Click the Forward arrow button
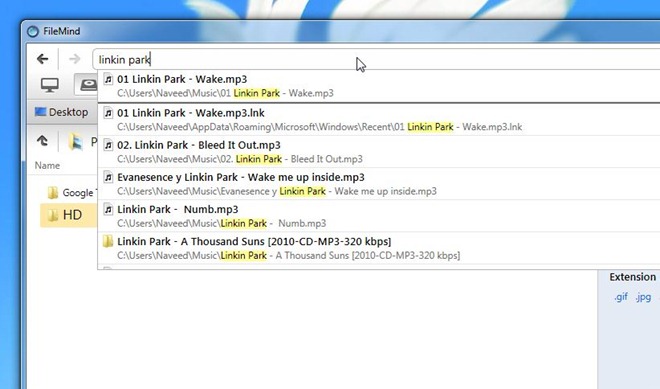The height and width of the screenshot is (389, 660). [75, 59]
